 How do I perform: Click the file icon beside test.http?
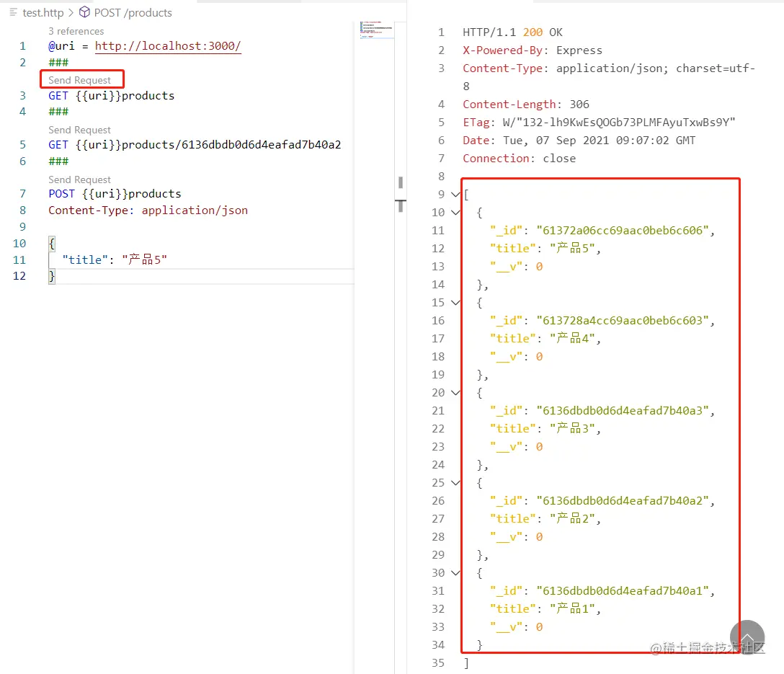pos(14,12)
